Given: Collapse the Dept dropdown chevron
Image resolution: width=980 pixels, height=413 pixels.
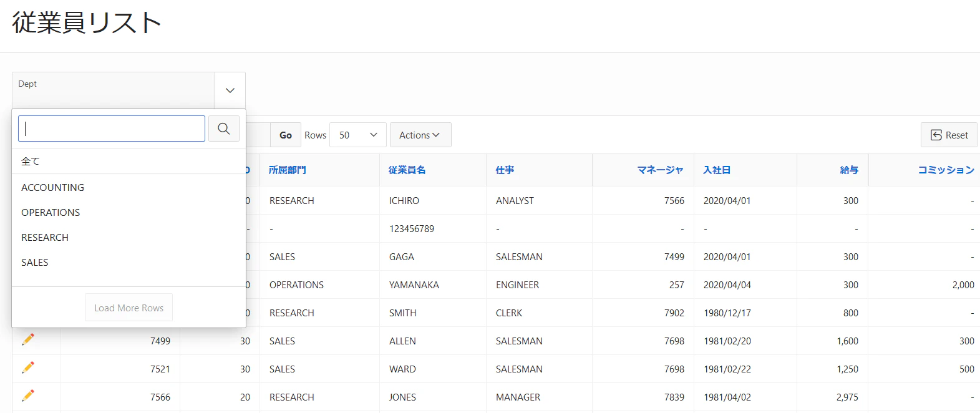Looking at the screenshot, I should [x=230, y=90].
